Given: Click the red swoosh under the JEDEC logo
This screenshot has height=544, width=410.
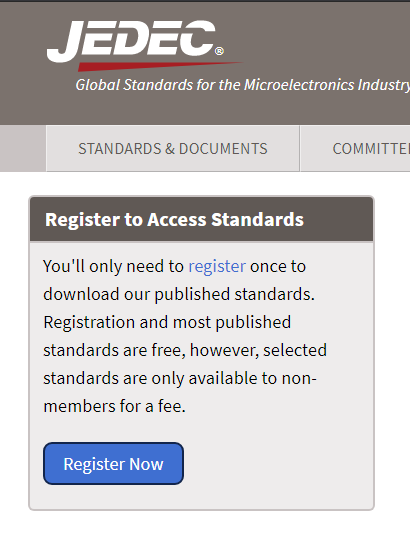Looking at the screenshot, I should 160,66.
